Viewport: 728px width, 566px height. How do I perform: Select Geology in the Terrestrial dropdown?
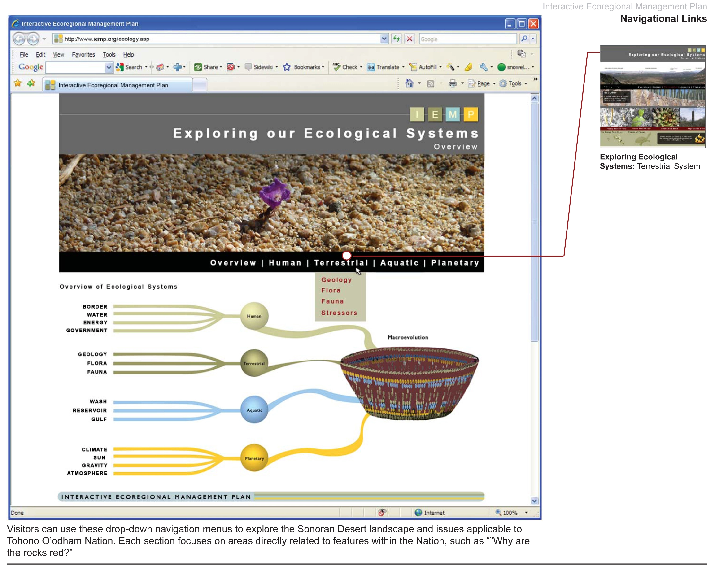[x=336, y=280]
